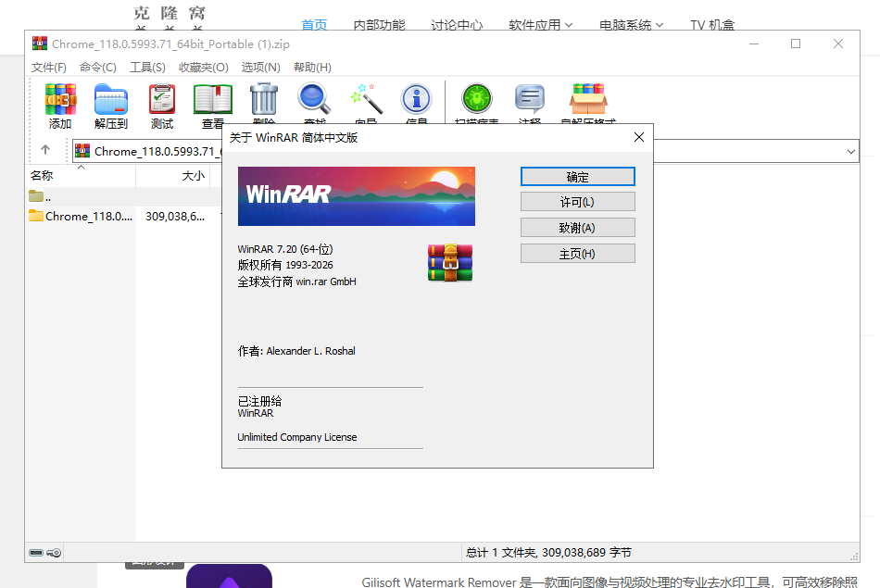Click the 致谢(A) button

pos(577,228)
